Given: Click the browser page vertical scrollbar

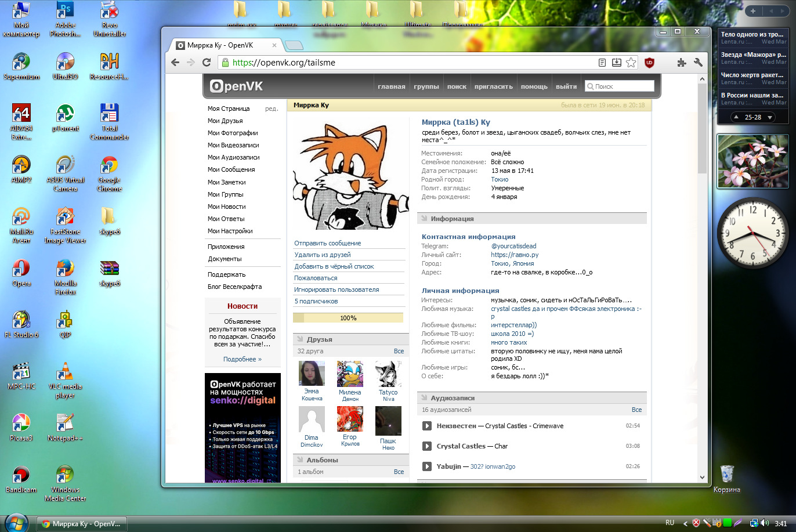Looking at the screenshot, I should coord(702,128).
